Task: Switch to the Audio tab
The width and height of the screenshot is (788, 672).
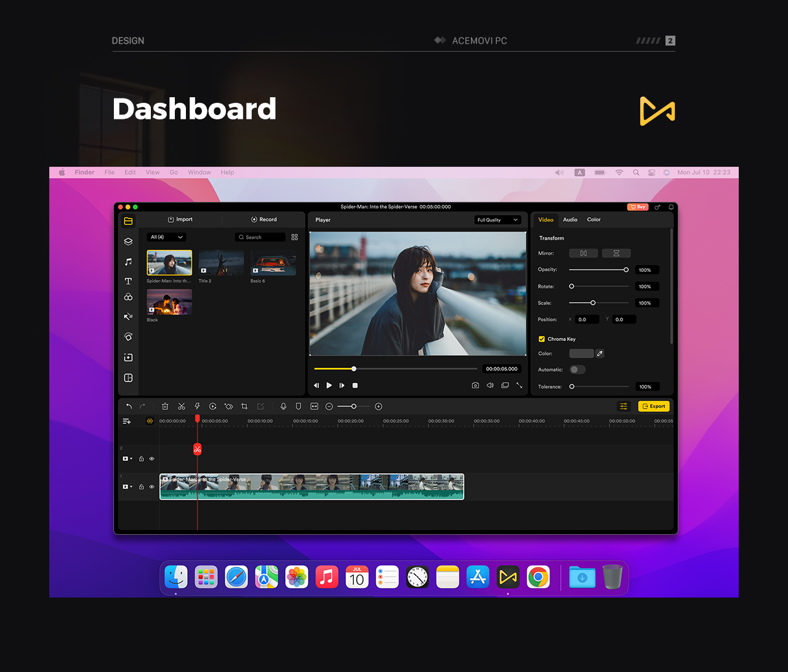Action: pyautogui.click(x=570, y=220)
